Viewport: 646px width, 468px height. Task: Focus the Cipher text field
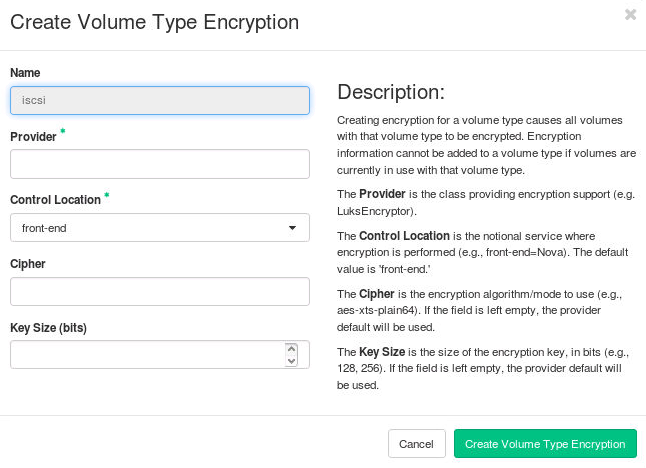tap(159, 291)
